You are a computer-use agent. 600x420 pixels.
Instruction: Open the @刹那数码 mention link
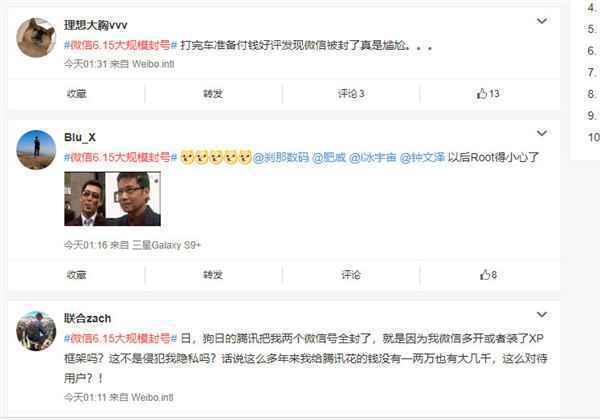(x=281, y=157)
